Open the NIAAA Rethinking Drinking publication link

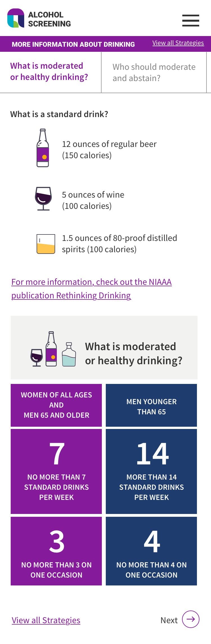[x=91, y=289]
